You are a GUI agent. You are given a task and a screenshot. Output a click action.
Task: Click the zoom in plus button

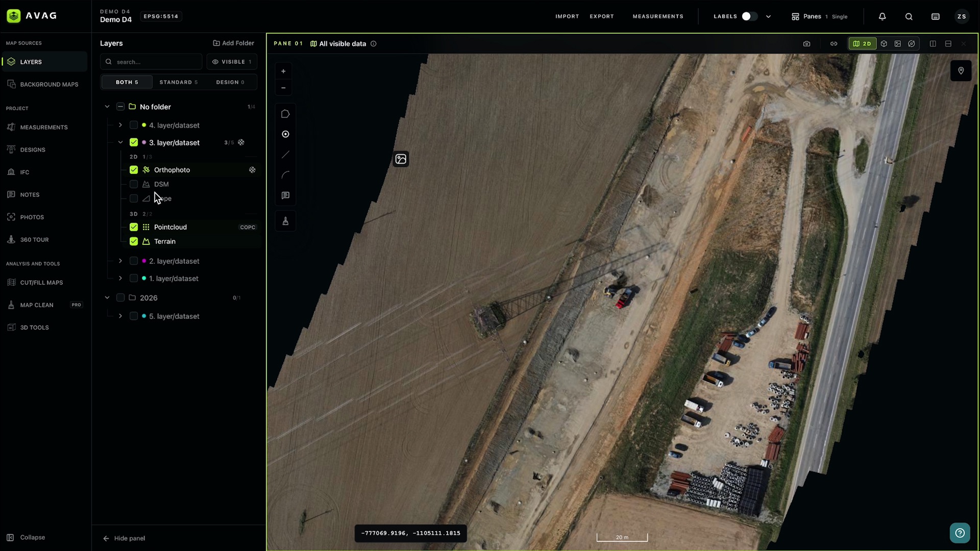pyautogui.click(x=283, y=71)
